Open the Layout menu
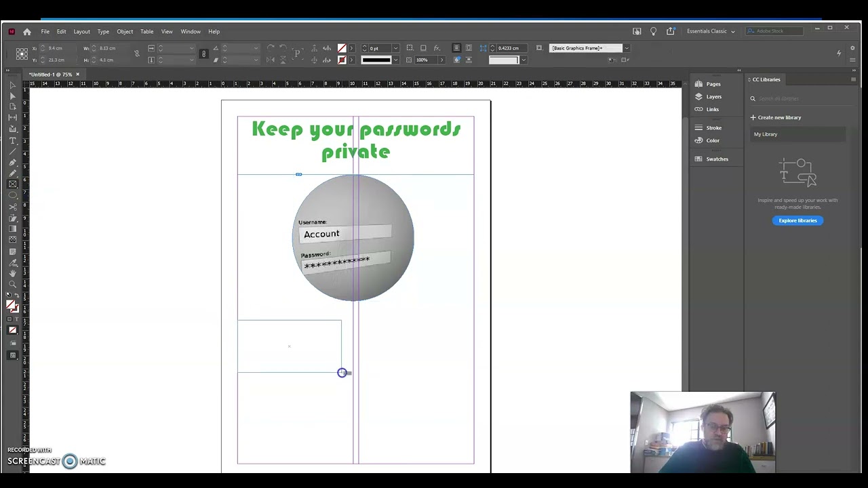Screen dimensions: 868x488 81,31
